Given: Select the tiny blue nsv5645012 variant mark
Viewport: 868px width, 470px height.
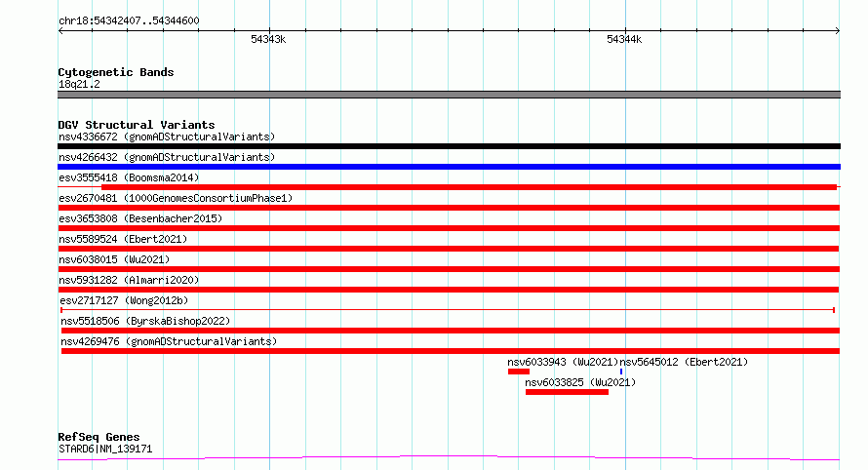Looking at the screenshot, I should pos(621,372).
